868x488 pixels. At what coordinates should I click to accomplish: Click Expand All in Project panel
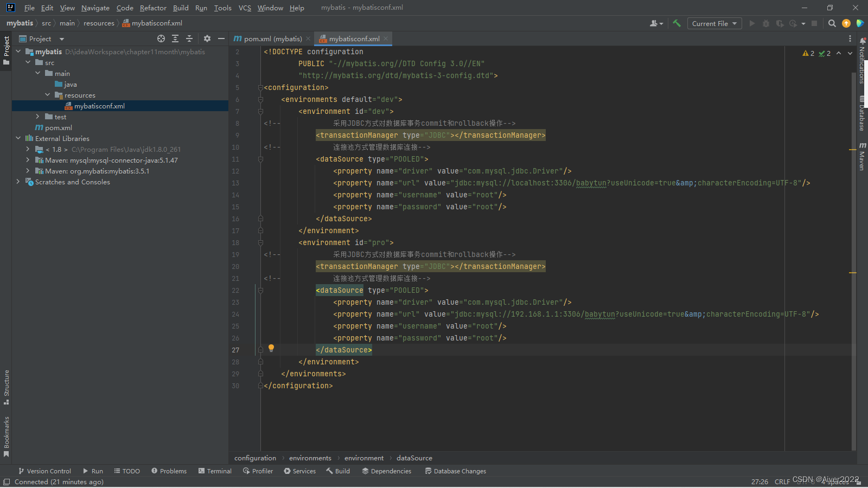[175, 38]
